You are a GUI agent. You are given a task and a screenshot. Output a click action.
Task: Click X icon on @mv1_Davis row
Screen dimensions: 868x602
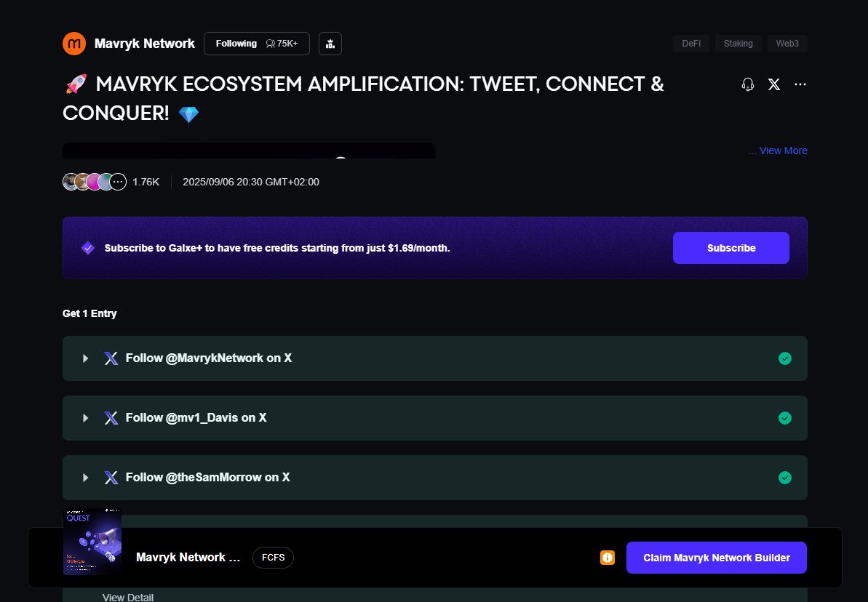coord(111,418)
